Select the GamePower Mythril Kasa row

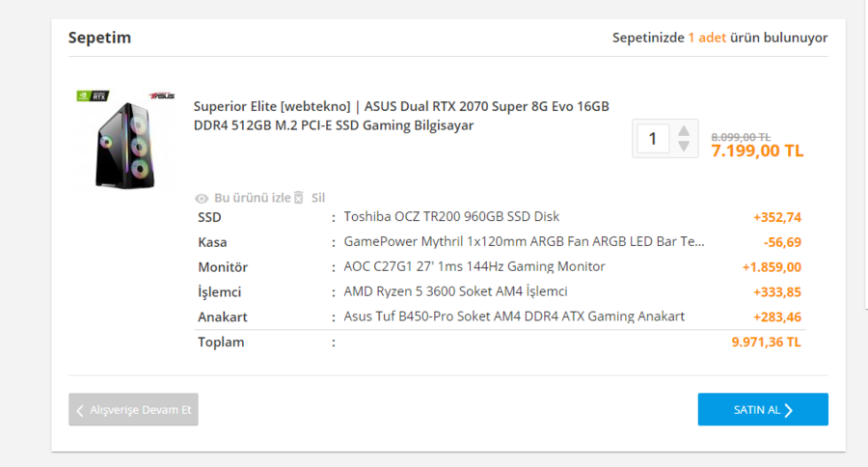pos(524,241)
